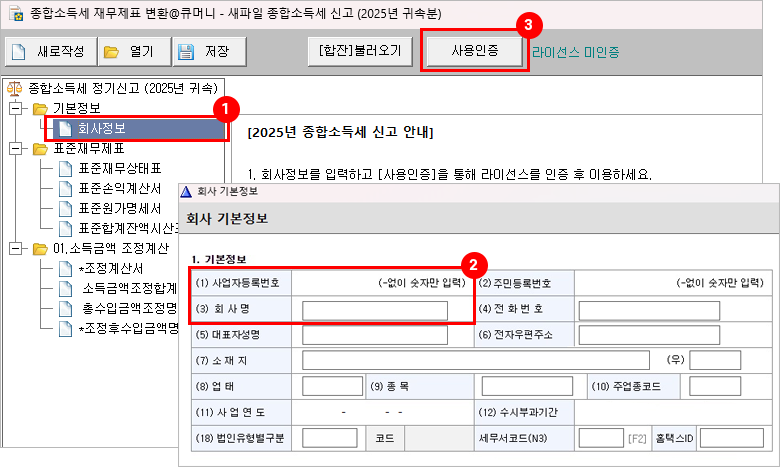Open *조정계산서 in the tree

111,269
